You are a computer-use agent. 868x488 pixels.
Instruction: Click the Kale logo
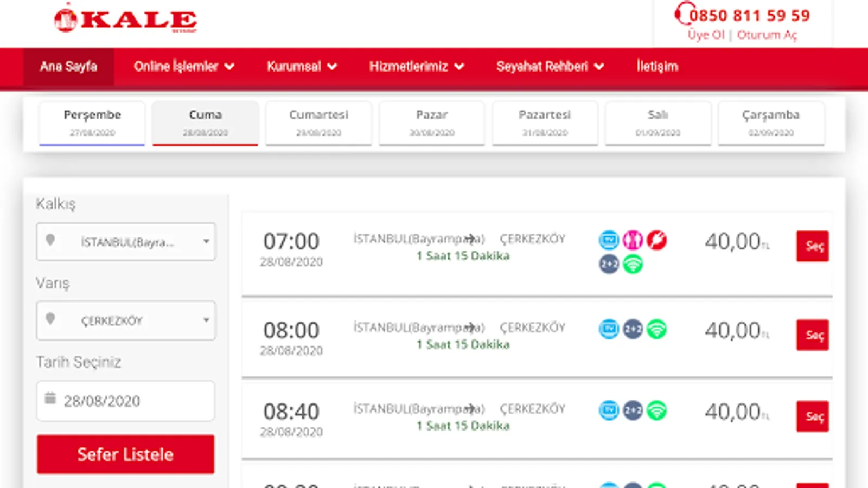pyautogui.click(x=125, y=19)
